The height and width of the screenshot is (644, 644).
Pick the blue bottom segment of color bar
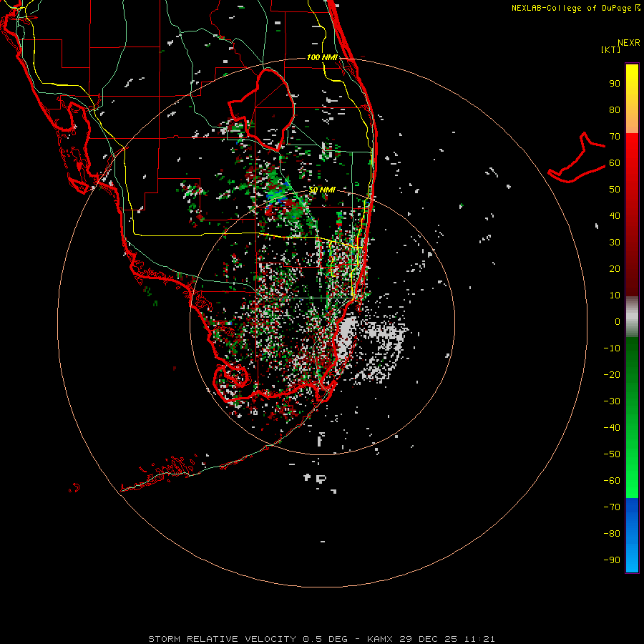pos(632,535)
